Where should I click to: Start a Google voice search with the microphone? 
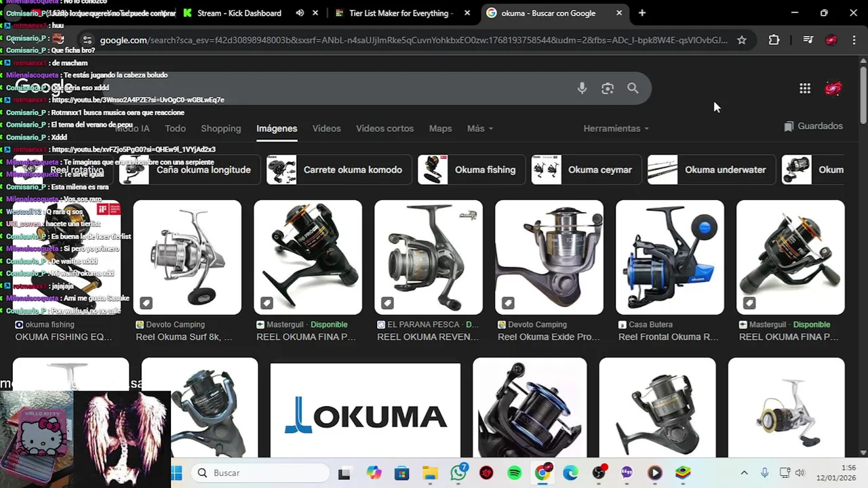tap(582, 88)
